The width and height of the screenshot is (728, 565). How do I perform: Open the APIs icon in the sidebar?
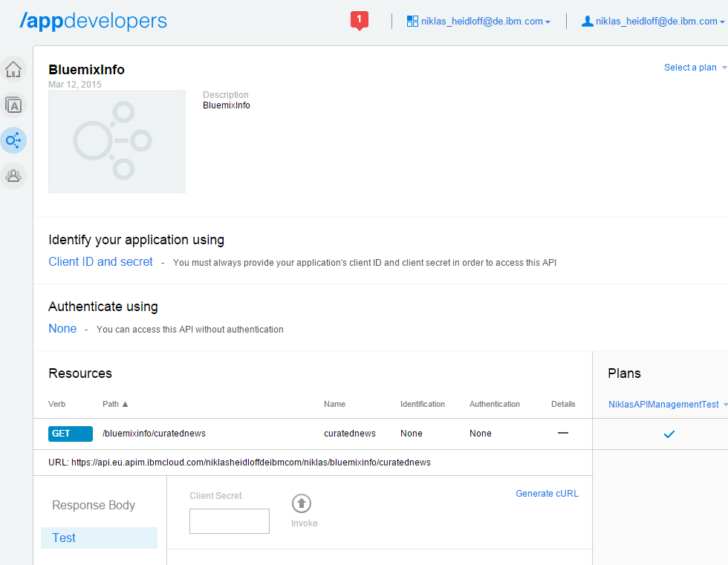[x=13, y=140]
